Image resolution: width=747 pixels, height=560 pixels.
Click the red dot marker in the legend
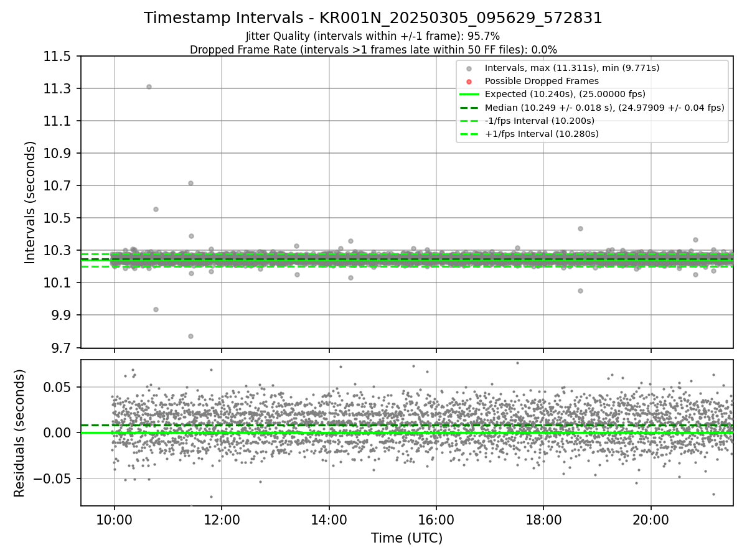pos(469,81)
